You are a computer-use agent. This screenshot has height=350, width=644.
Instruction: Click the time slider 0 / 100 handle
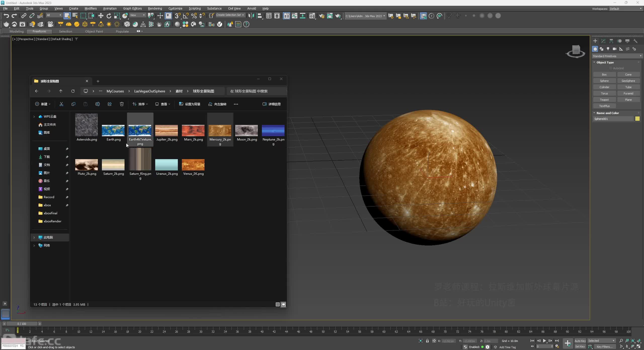pyautogui.click(x=22, y=324)
